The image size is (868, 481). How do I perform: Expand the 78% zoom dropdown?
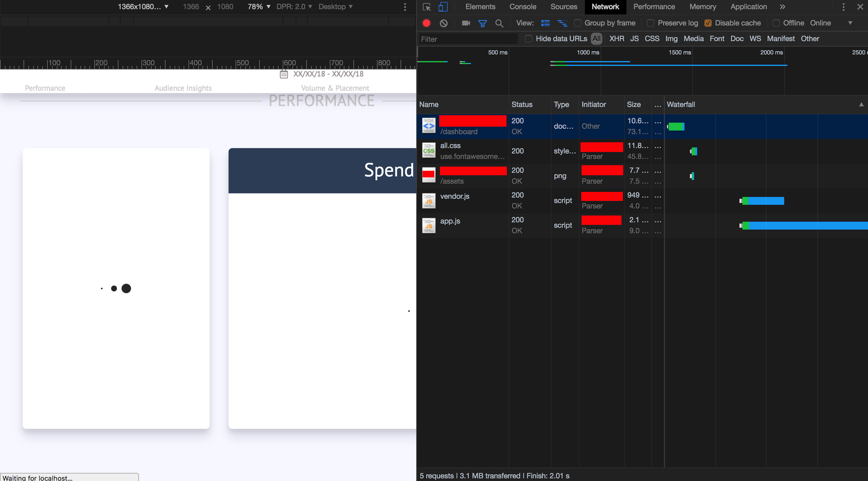click(259, 7)
